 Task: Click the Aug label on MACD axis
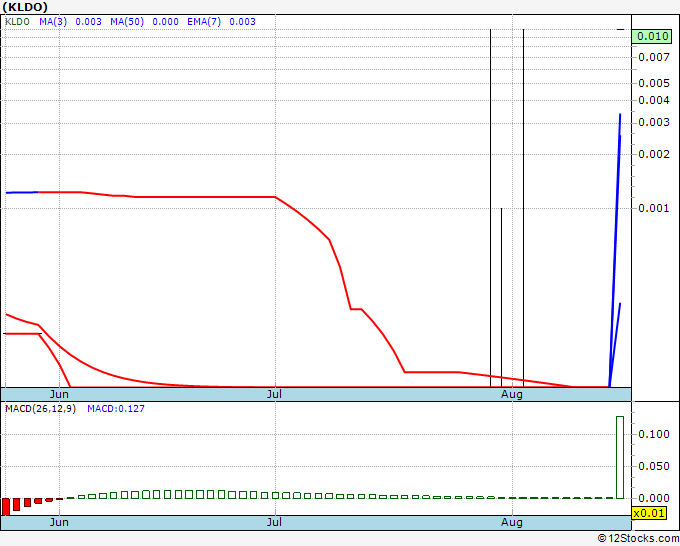tap(512, 522)
